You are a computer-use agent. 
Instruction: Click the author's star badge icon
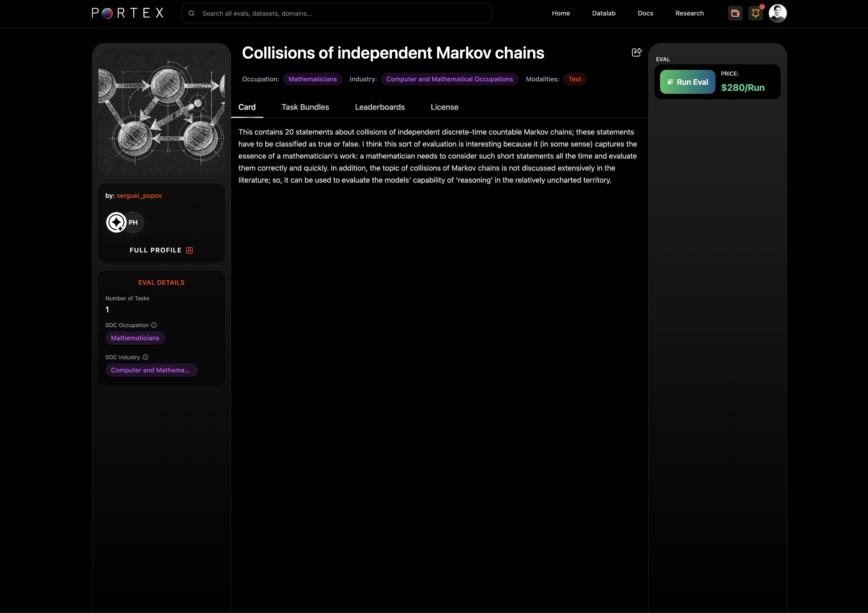[x=116, y=222]
